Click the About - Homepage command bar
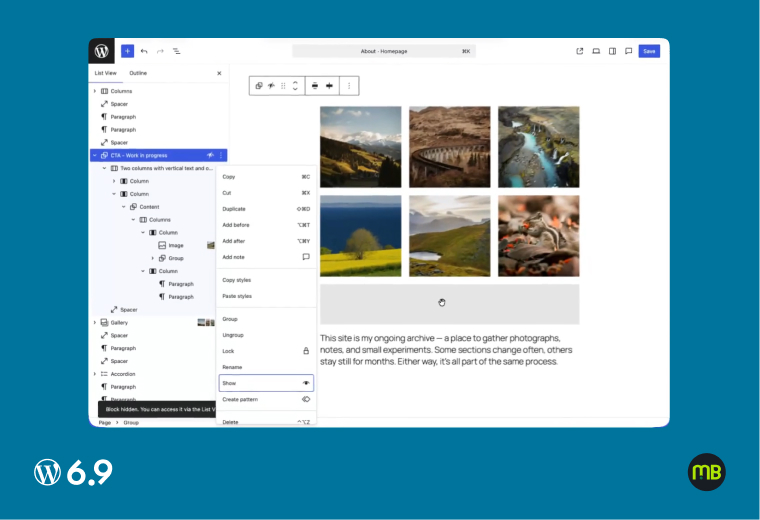 [383, 51]
